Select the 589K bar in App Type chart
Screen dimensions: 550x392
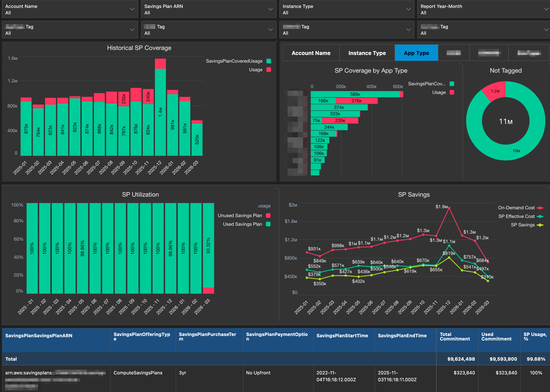point(355,94)
